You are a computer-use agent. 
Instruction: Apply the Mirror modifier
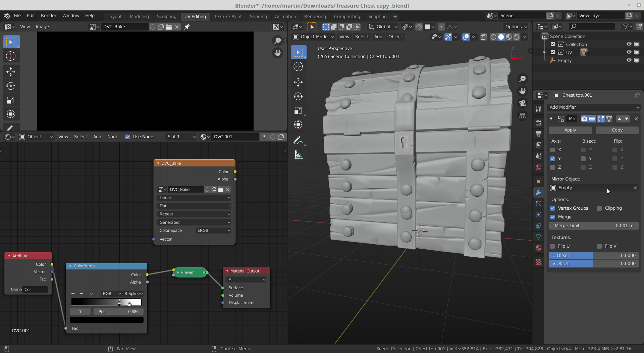tap(570, 130)
